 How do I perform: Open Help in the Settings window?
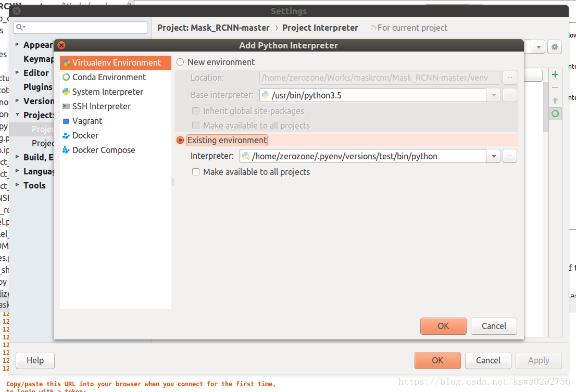(x=35, y=360)
